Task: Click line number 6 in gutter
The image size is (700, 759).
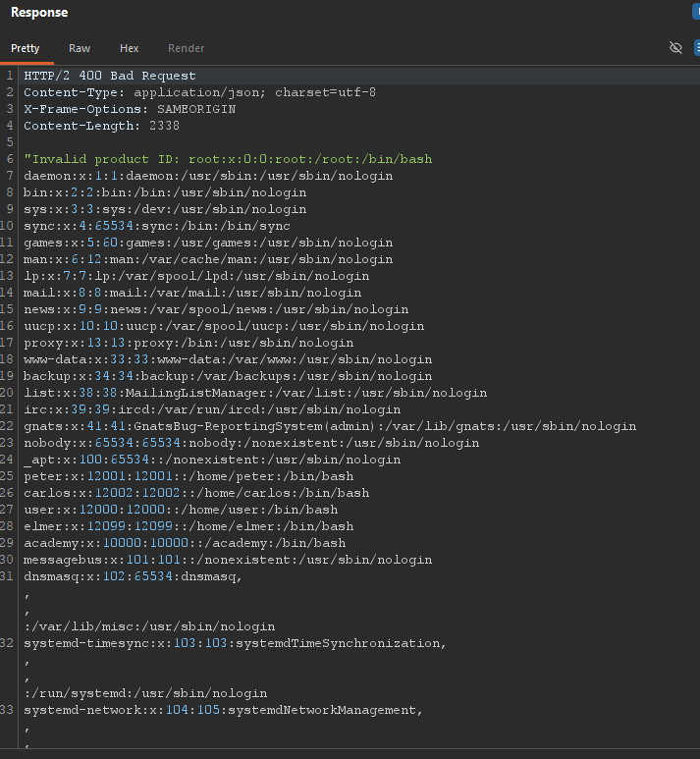Action: coord(10,159)
